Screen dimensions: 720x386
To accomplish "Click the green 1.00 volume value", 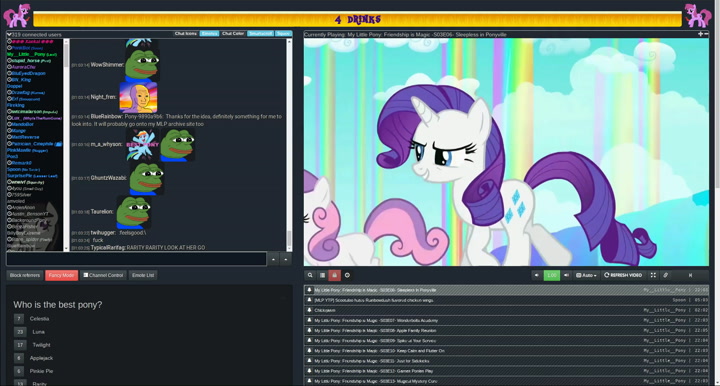I will click(551, 275).
